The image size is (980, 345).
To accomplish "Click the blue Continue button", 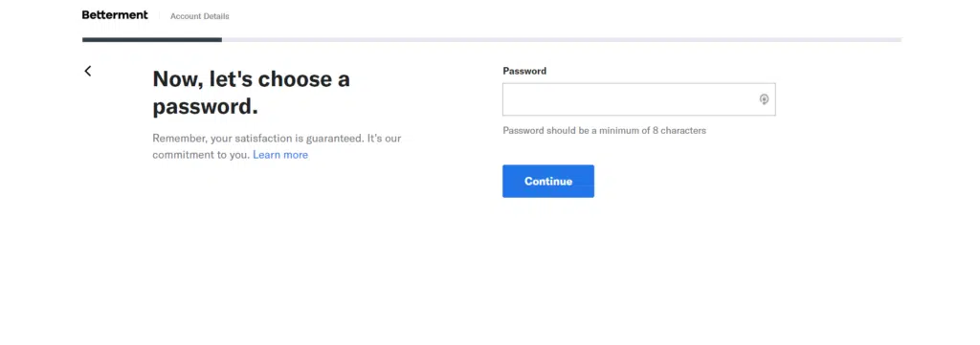I will pos(548,181).
